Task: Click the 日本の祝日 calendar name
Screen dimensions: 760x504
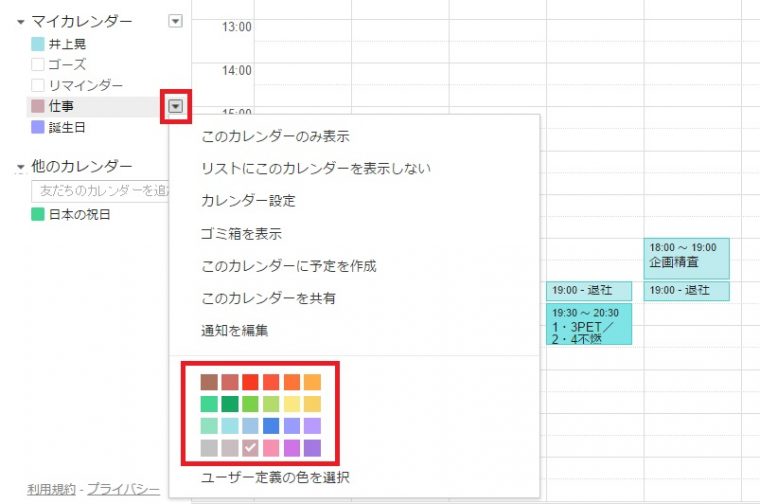Action: 79,214
